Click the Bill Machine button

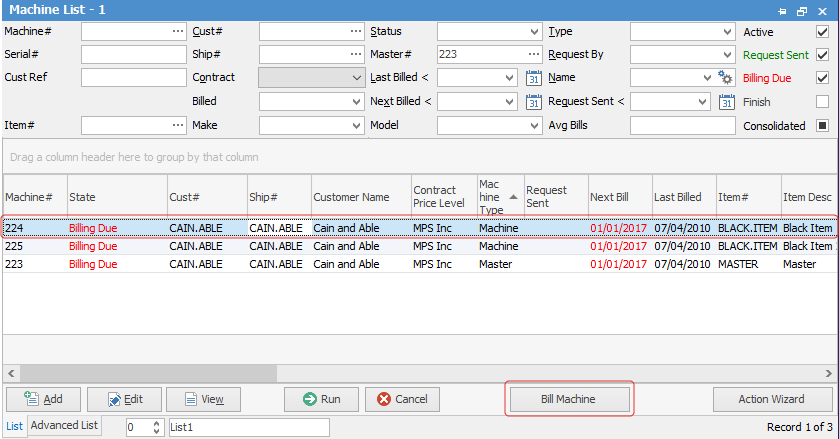click(568, 399)
